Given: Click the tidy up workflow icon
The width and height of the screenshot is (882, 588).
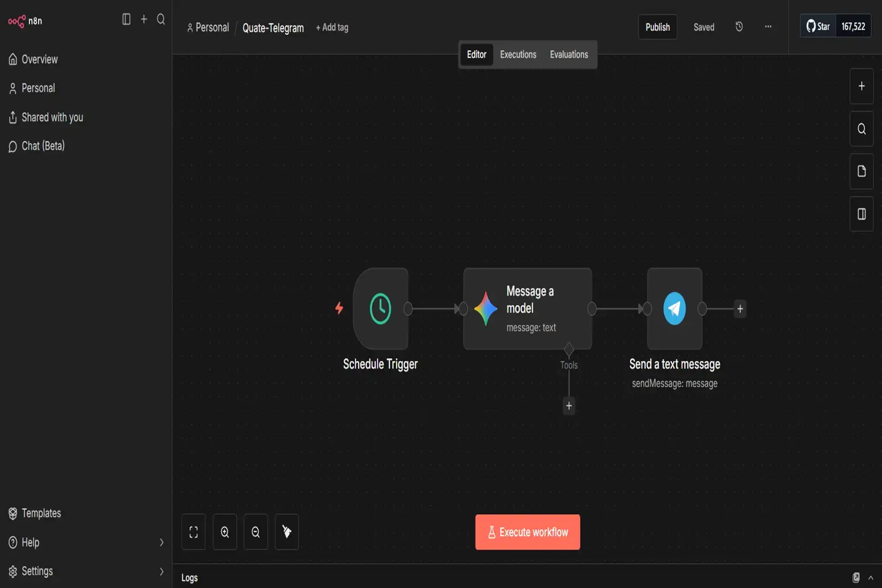Looking at the screenshot, I should pyautogui.click(x=287, y=531).
